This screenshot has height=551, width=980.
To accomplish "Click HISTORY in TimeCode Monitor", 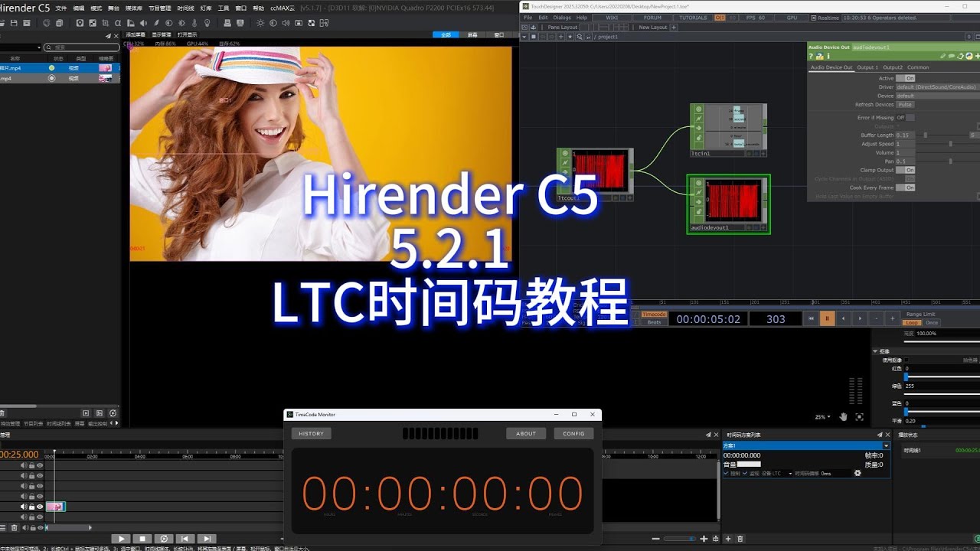I will click(x=311, y=434).
